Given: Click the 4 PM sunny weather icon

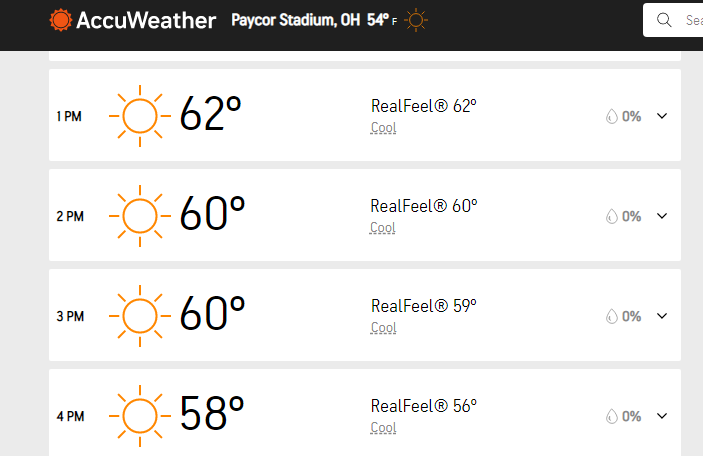Looking at the screenshot, I should coord(140,416).
